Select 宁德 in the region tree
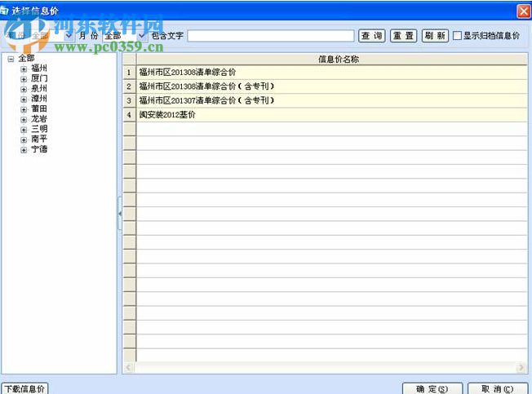 [39, 149]
